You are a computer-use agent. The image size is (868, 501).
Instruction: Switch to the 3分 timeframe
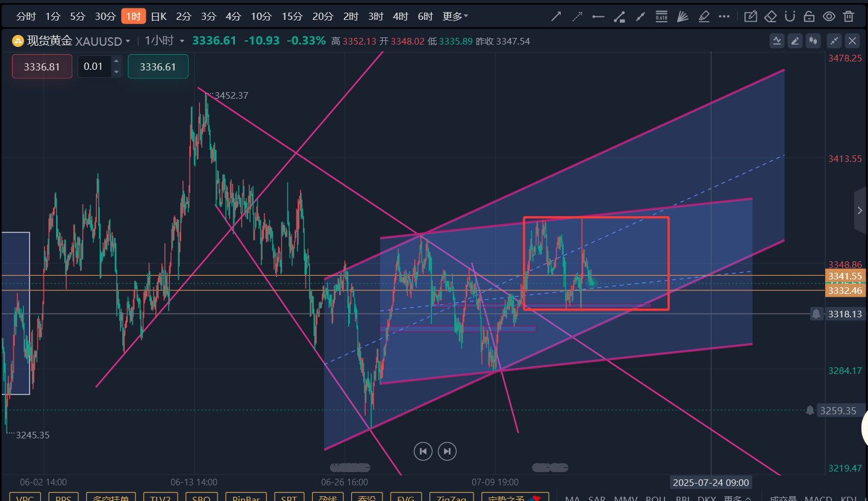208,16
